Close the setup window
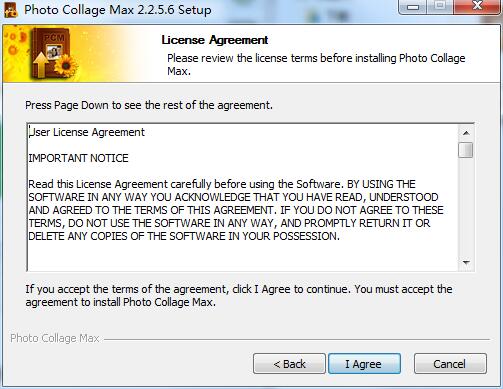The image size is (503, 389). (x=478, y=7)
